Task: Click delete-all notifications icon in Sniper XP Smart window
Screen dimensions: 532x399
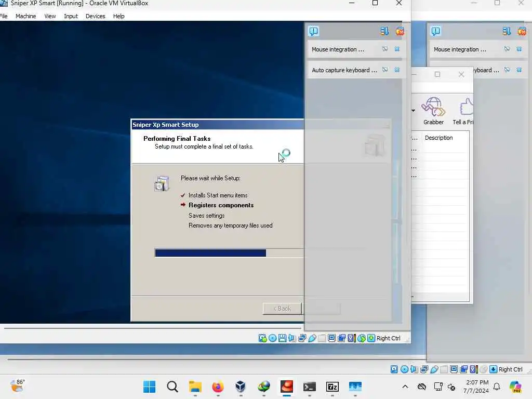Action: (400, 31)
